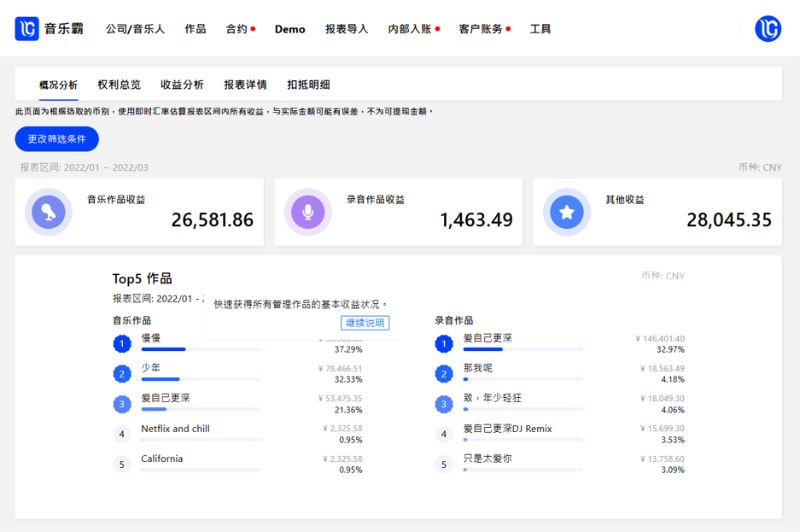Image resolution: width=800 pixels, height=532 pixels.
Task: Switch to the 报表详情 tab
Action: [245, 85]
